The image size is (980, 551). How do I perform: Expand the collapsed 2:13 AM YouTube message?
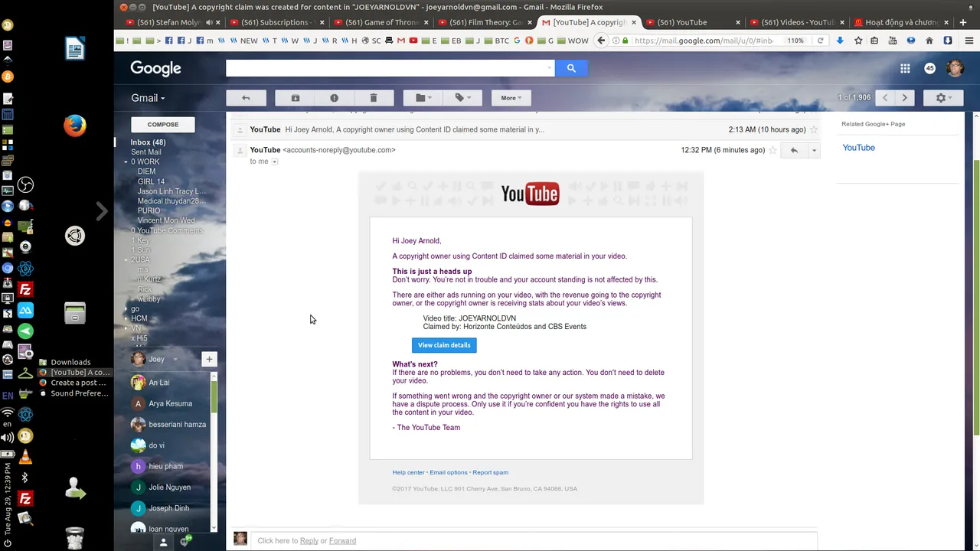click(524, 130)
